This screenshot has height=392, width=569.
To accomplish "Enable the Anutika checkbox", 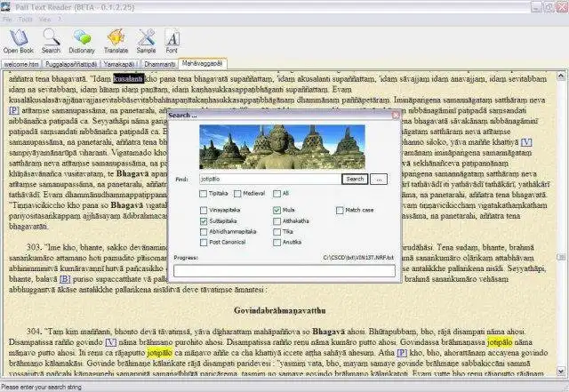I will [x=276, y=242].
